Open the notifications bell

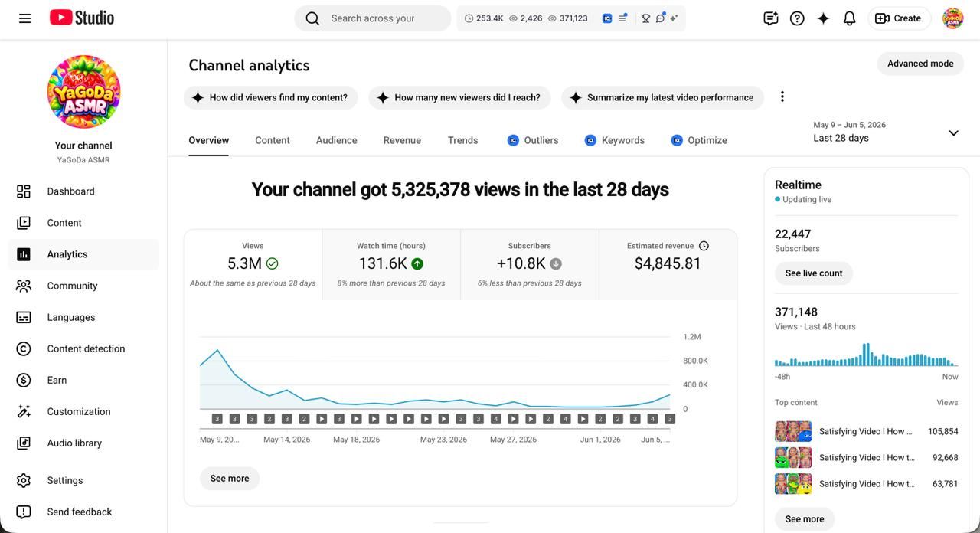(849, 18)
